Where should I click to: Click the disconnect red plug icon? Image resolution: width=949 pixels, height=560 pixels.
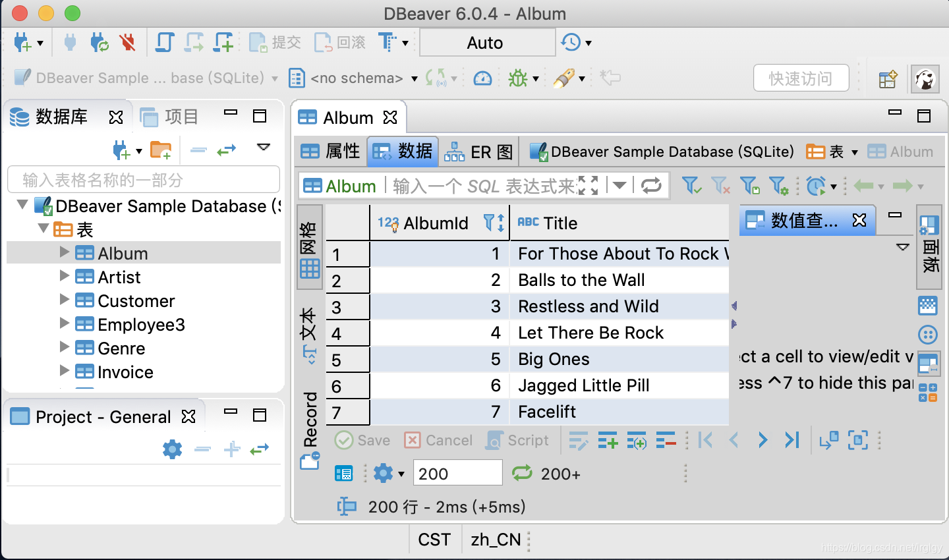pos(128,43)
